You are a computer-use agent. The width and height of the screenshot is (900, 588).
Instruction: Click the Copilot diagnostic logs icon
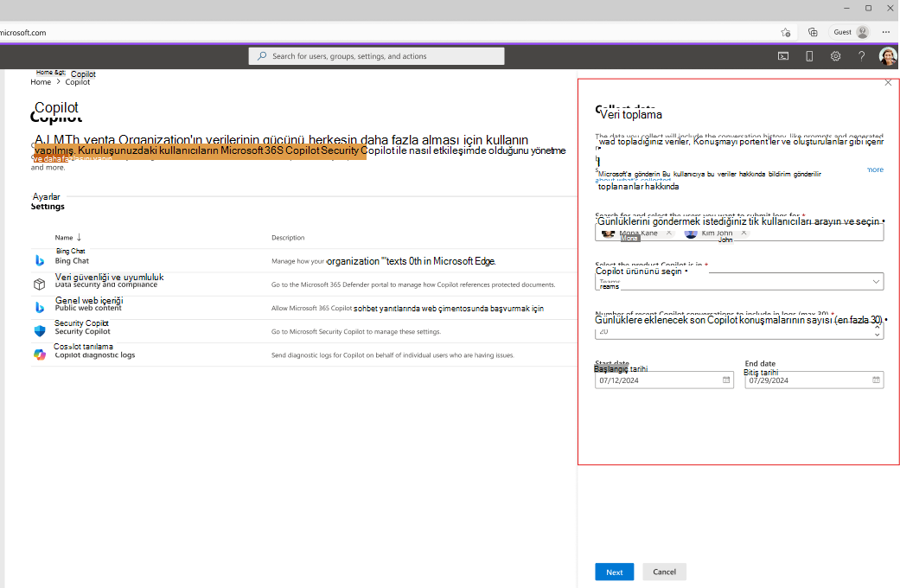tap(40, 355)
